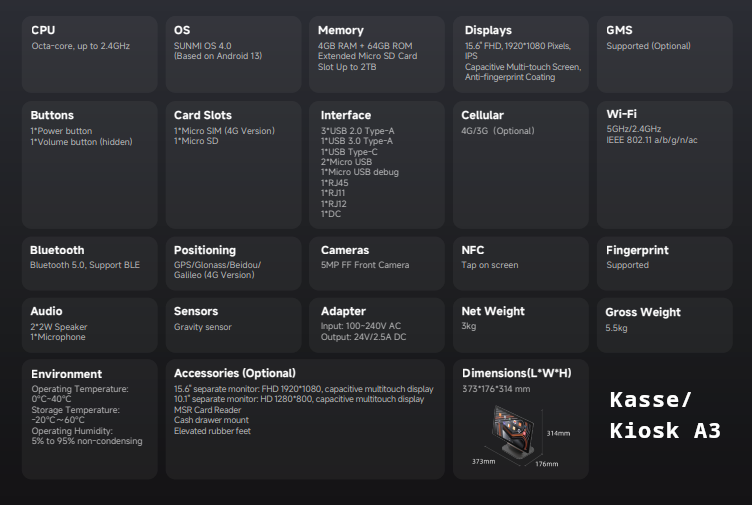Select the Dimensions(L*W*H) heading
Image resolution: width=752 pixels, height=505 pixels.
tap(516, 373)
